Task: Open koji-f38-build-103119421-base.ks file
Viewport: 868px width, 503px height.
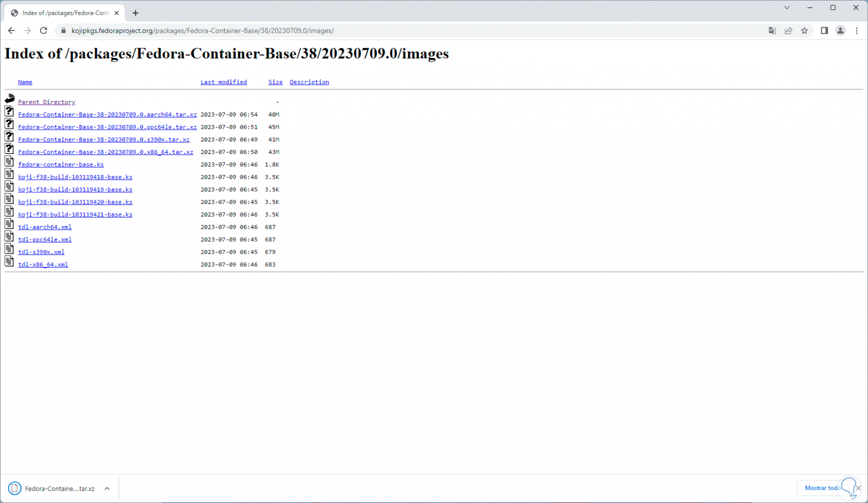Action: tap(75, 215)
